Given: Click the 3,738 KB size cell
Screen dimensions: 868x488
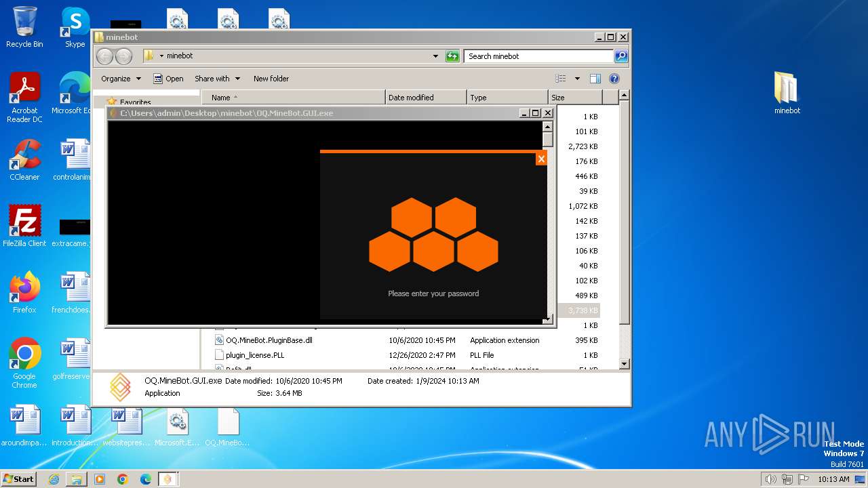Looking at the screenshot, I should pos(583,310).
